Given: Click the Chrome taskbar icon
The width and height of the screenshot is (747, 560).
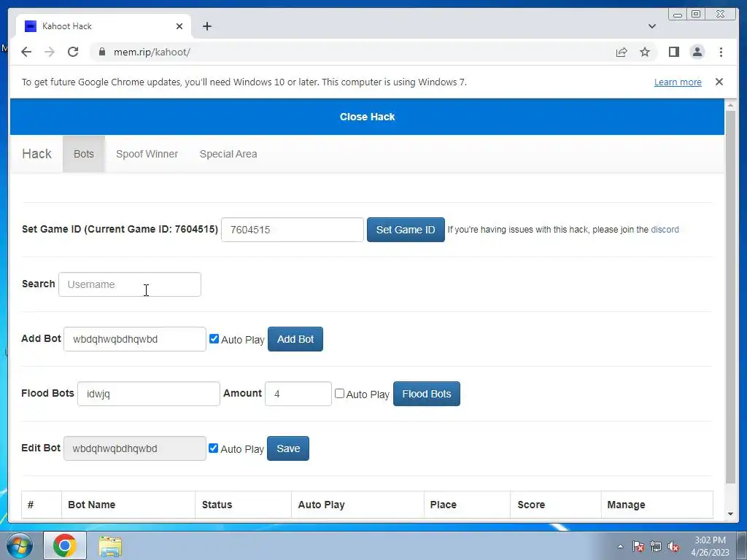Looking at the screenshot, I should 65,545.
